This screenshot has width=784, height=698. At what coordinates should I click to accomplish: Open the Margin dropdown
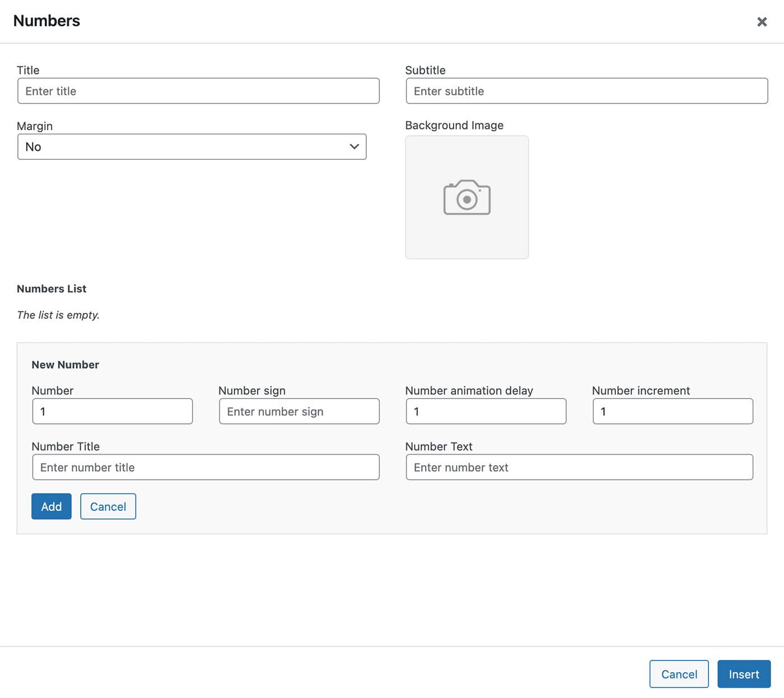click(192, 147)
